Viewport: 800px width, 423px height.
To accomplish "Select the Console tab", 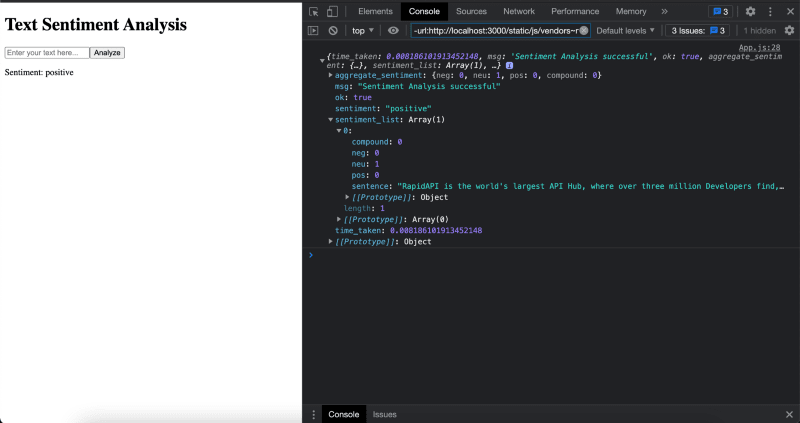I will pyautogui.click(x=424, y=11).
